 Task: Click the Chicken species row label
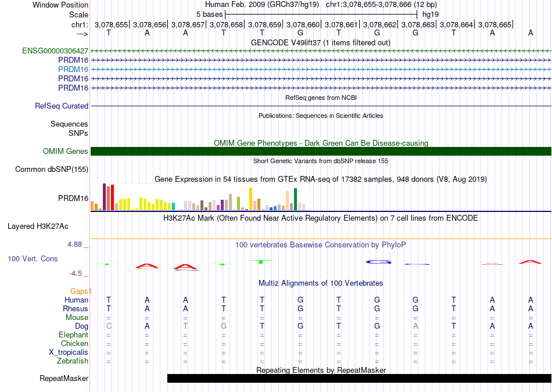click(74, 343)
